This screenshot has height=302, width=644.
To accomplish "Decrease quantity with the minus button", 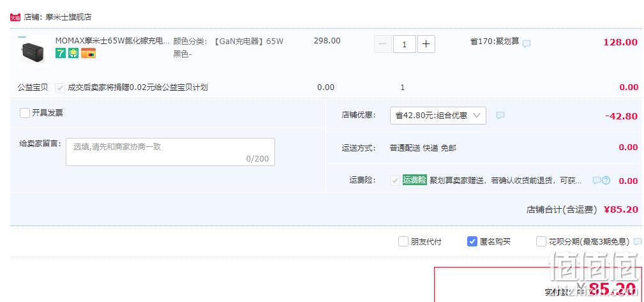I will 383,44.
